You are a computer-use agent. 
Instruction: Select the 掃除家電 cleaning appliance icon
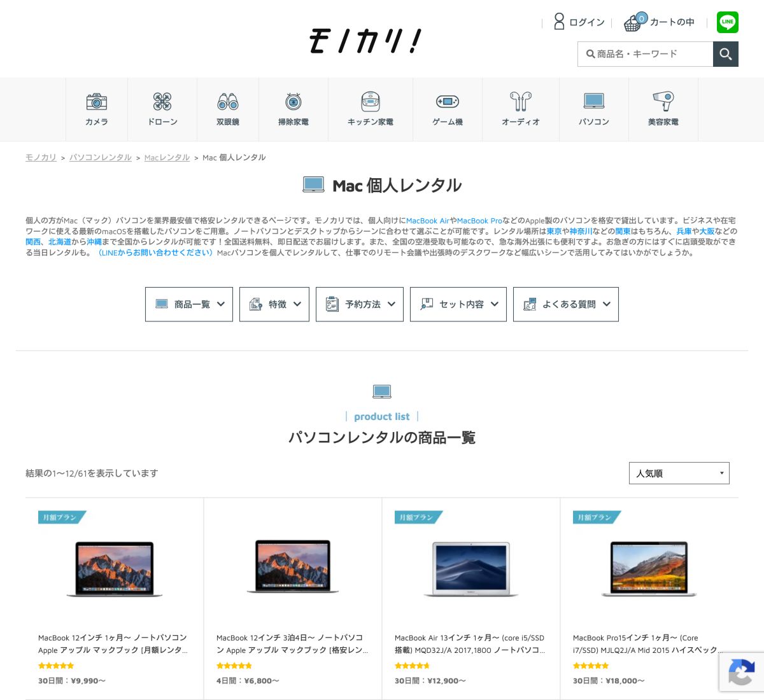294,102
